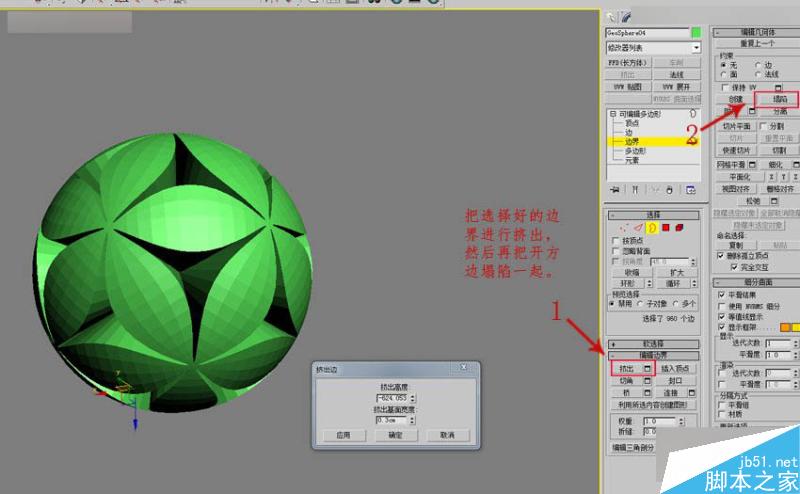The height and width of the screenshot is (494, 800).
Task: Click the X axis planarize button
Action: [x=771, y=177]
